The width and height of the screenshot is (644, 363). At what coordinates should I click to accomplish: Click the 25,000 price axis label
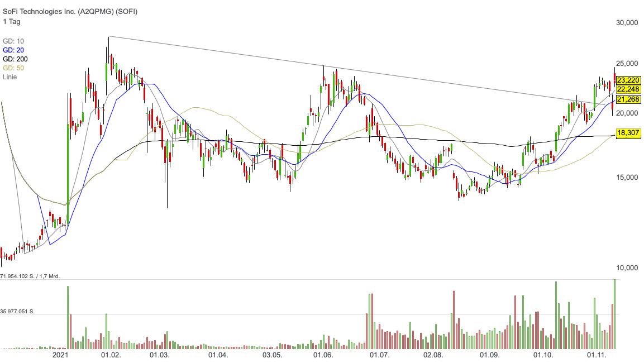627,64
